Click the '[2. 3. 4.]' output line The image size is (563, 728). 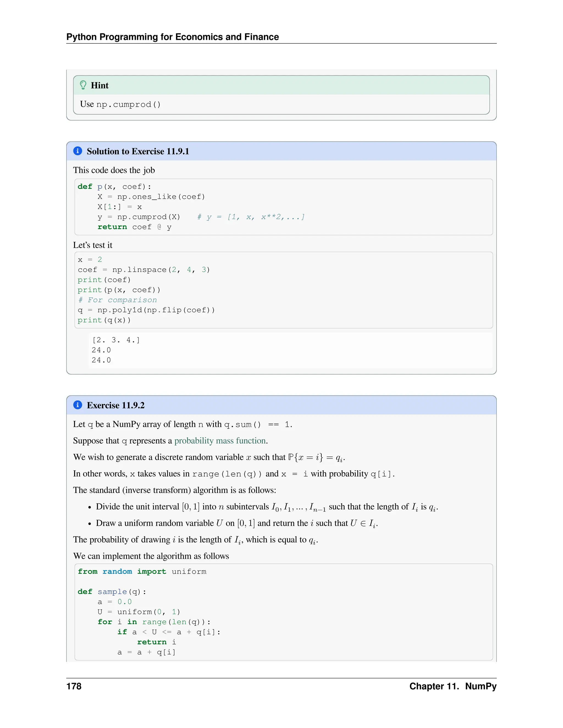pos(116,340)
